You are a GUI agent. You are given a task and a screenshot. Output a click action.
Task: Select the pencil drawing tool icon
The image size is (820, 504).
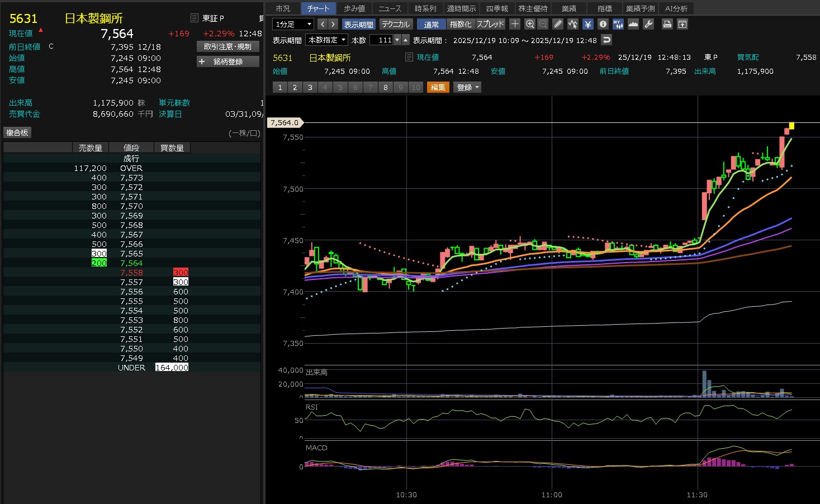pyautogui.click(x=558, y=24)
